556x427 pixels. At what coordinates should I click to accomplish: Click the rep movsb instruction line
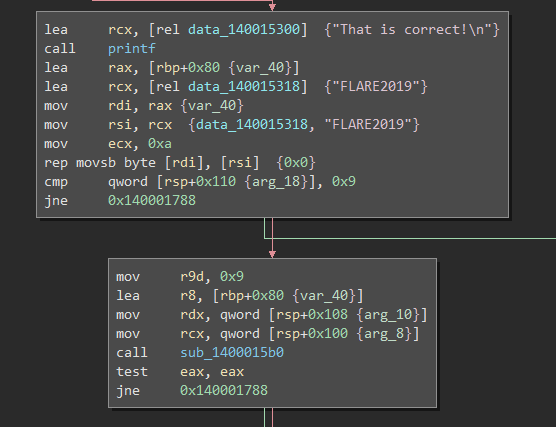[180, 163]
